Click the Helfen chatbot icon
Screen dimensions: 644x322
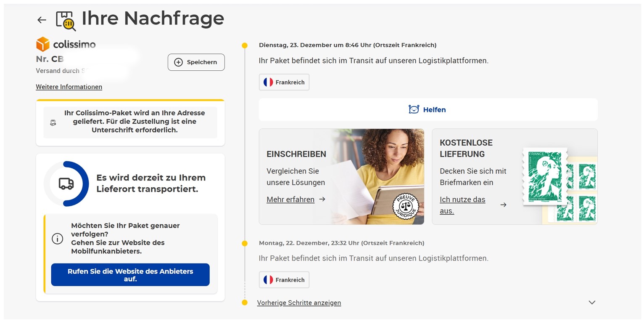[x=414, y=109]
